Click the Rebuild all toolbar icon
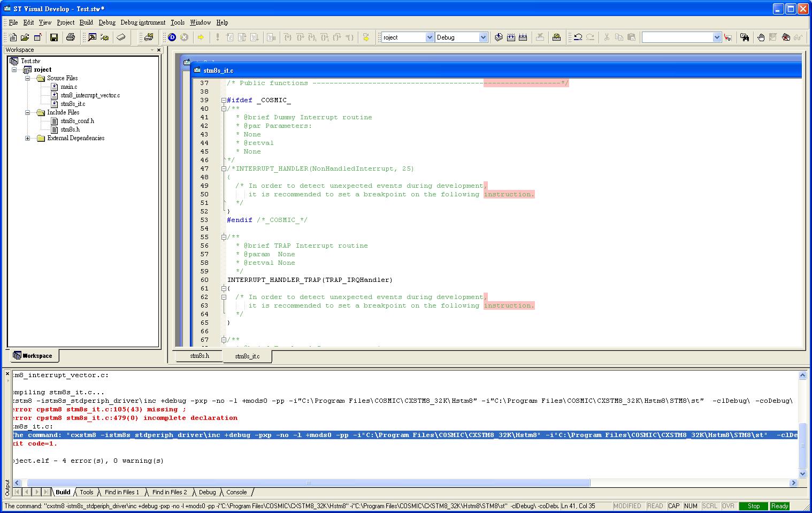The width and height of the screenshot is (812, 513). 523,37
